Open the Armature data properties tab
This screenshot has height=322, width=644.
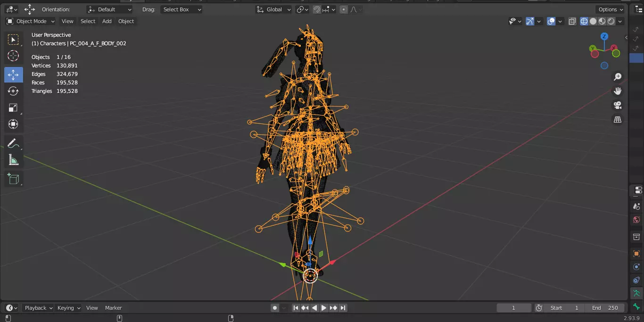pos(636,293)
